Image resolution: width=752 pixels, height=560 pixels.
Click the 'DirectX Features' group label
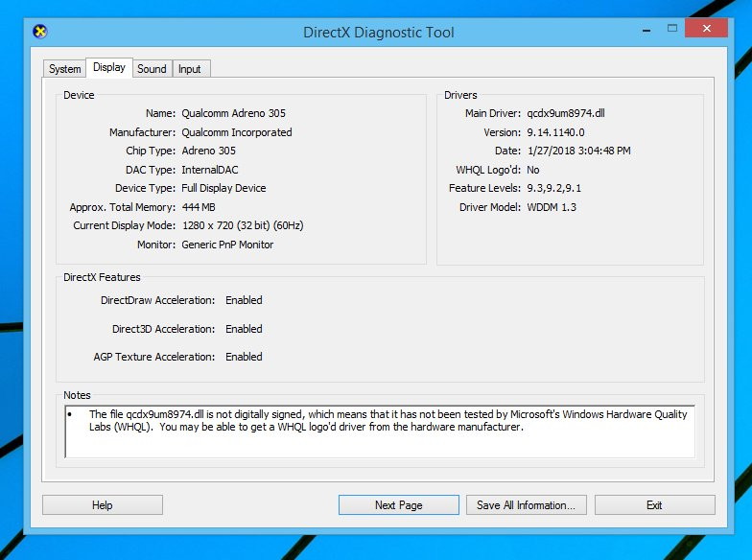coord(102,277)
